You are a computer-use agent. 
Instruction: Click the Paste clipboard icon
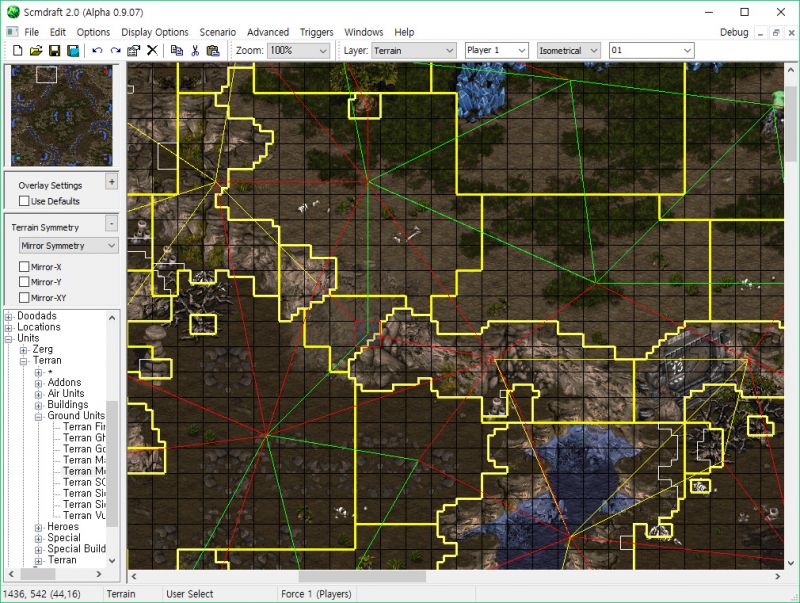coord(214,50)
